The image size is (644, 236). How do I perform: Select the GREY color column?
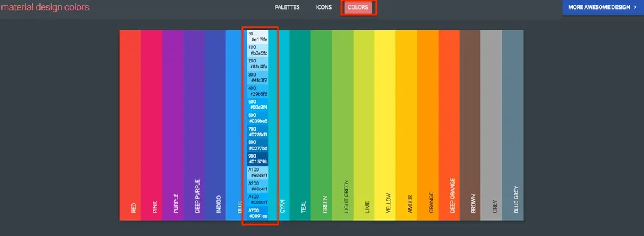[x=491, y=125]
